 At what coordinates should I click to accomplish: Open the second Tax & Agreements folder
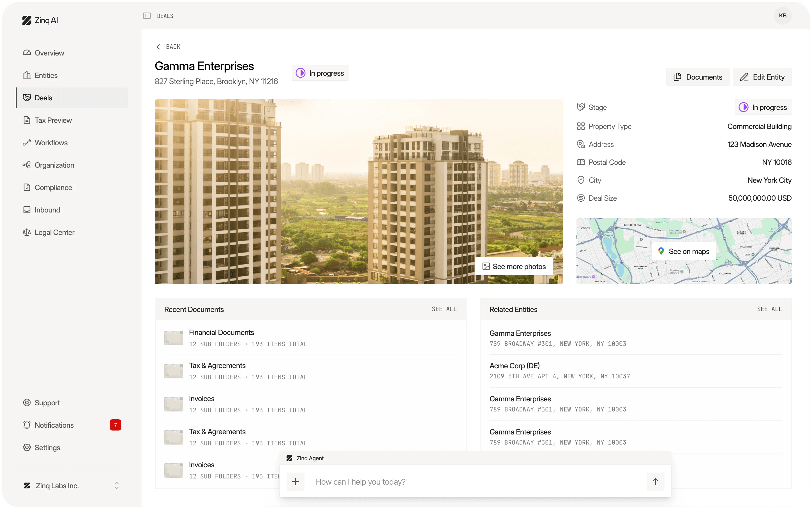click(310, 437)
